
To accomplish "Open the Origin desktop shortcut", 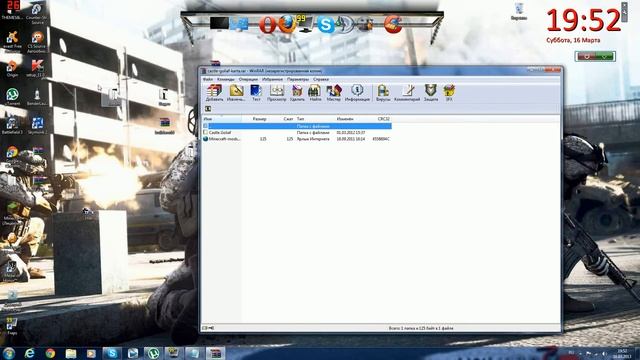I will tap(12, 68).
